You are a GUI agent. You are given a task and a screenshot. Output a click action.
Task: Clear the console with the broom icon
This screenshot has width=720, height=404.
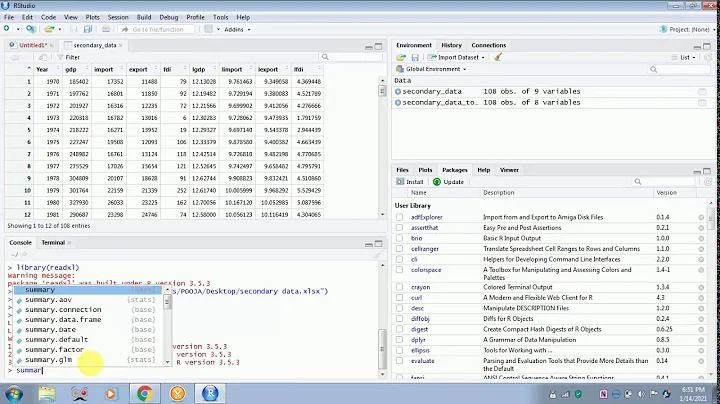pyautogui.click(x=377, y=254)
